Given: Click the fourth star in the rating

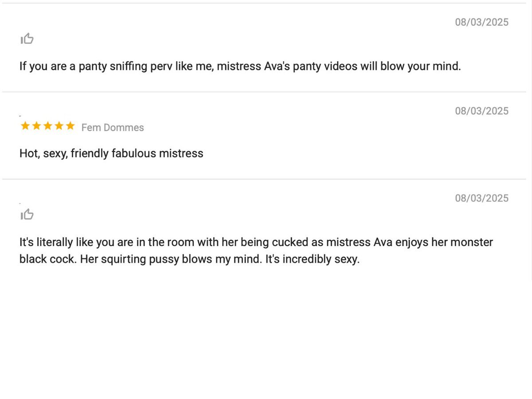Looking at the screenshot, I should [59, 126].
